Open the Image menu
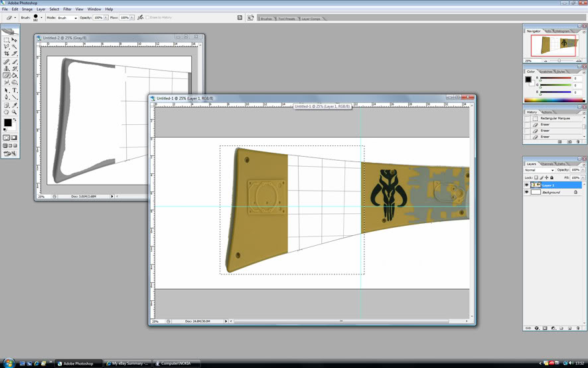The image size is (588, 368). (27, 9)
